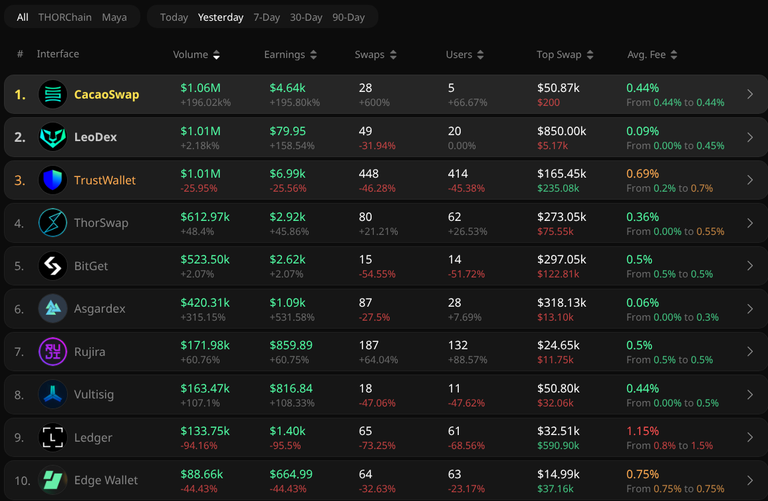Open the Ledger interface name

pyautogui.click(x=93, y=437)
